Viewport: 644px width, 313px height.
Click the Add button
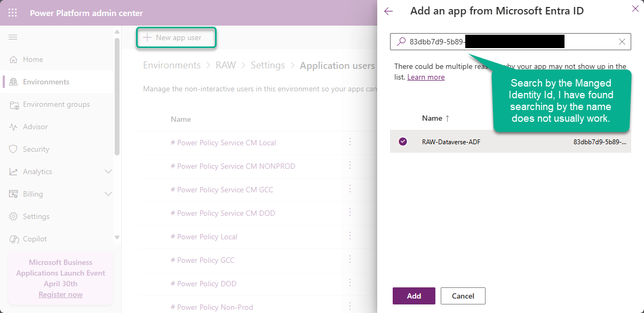click(414, 296)
